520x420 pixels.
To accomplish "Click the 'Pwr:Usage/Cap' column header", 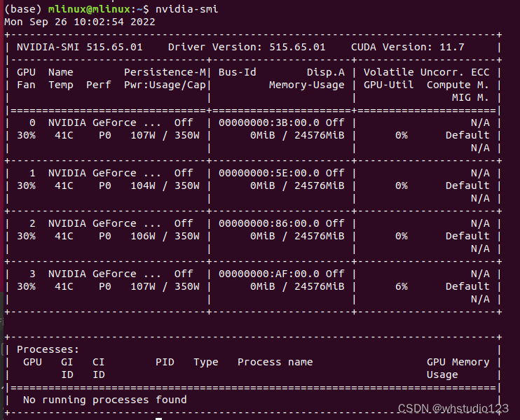I will point(165,85).
